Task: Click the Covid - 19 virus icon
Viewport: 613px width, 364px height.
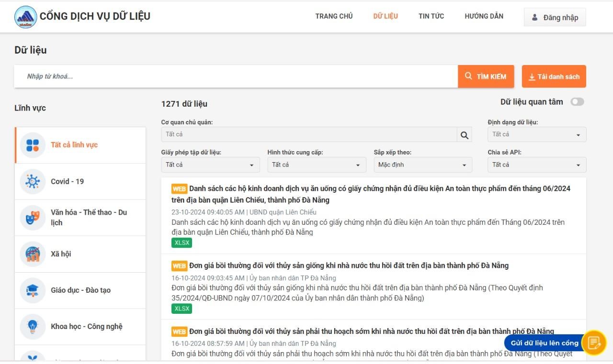Action: tap(33, 181)
